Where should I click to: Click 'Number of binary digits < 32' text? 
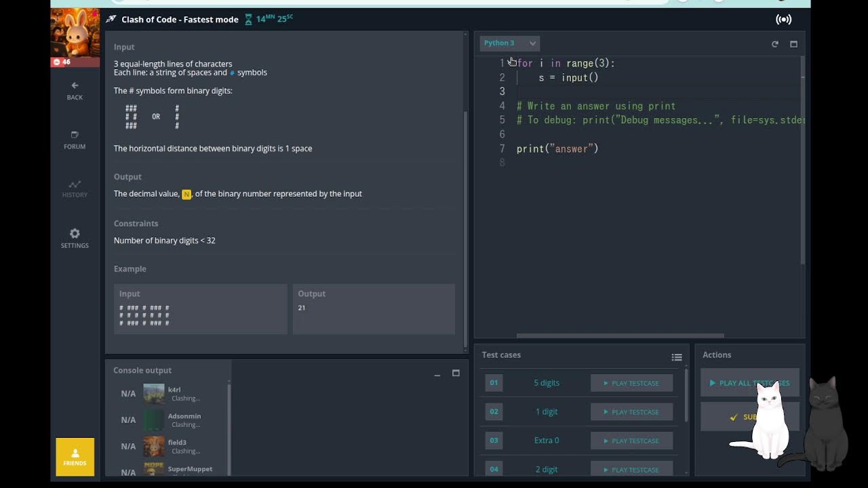click(165, 241)
